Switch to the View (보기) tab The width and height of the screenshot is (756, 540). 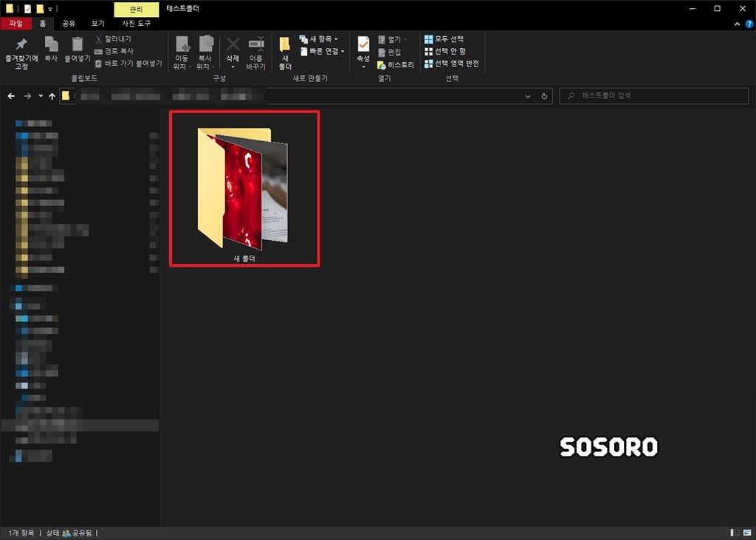(x=98, y=23)
